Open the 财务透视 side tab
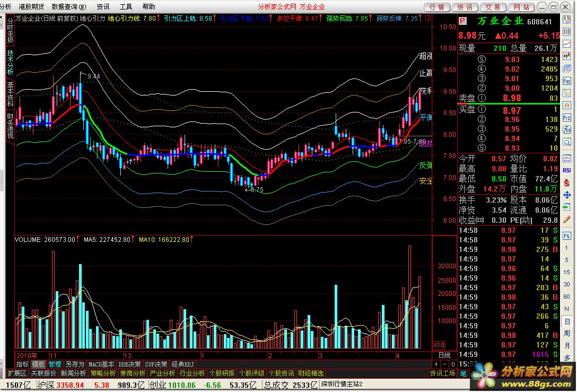Image resolution: width=577 pixels, height=392 pixels. tap(10, 126)
